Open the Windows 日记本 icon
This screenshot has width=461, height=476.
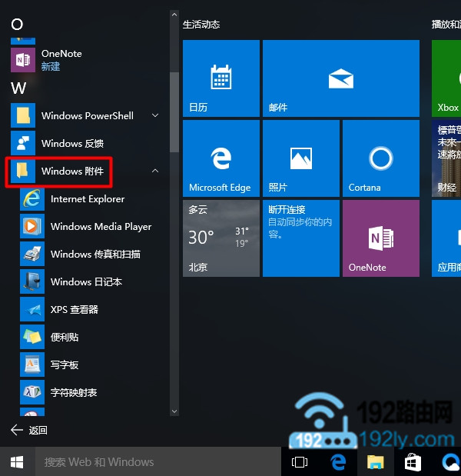coord(32,281)
